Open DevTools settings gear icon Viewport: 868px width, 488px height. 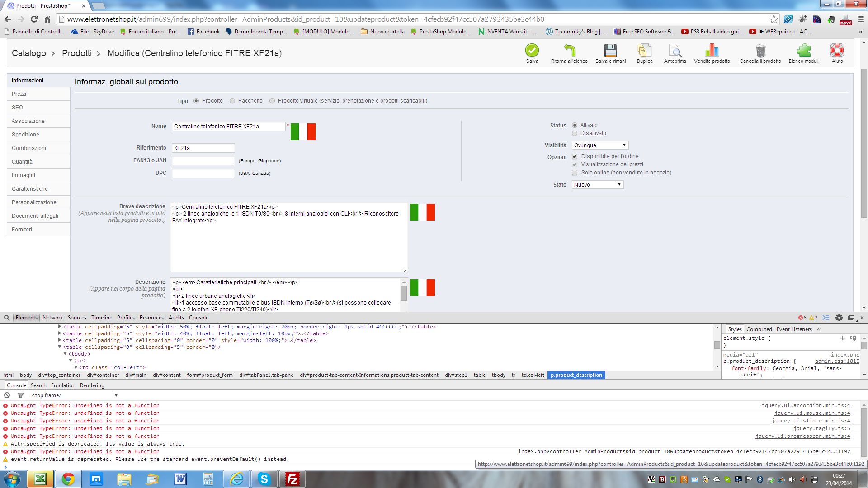pyautogui.click(x=839, y=318)
